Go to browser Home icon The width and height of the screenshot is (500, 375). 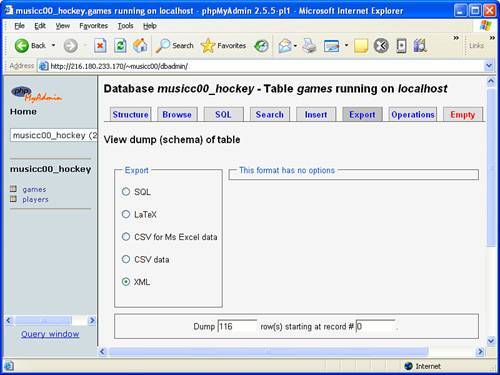coord(140,46)
